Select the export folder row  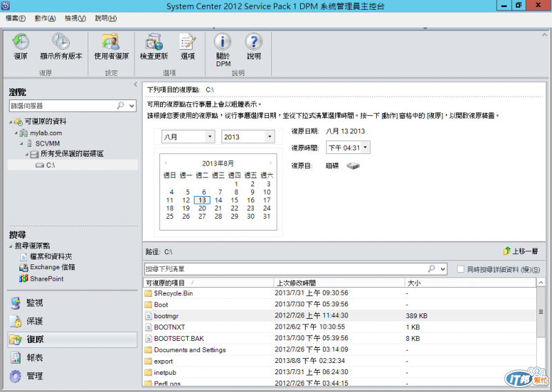[339, 361]
